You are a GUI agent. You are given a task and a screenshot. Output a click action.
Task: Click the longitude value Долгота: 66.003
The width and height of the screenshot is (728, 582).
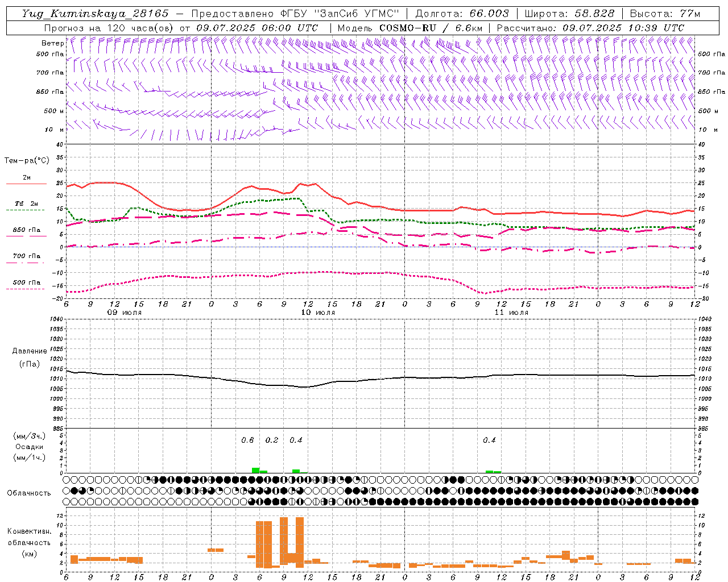[x=462, y=14]
